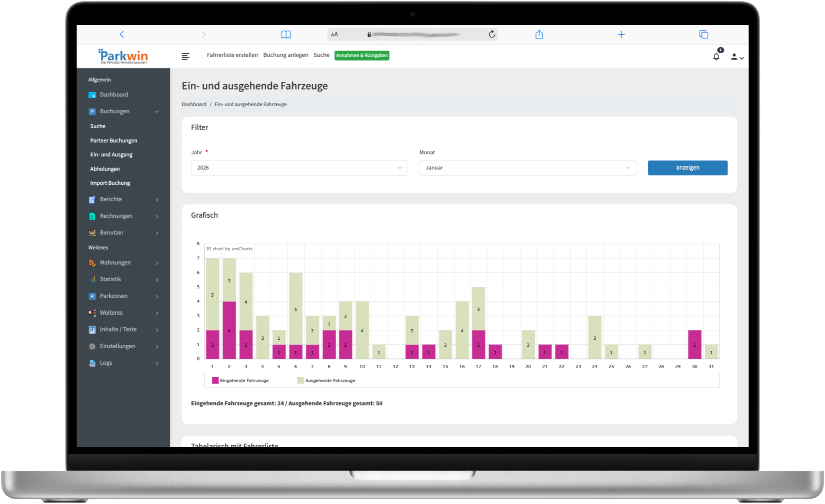Image resolution: width=825 pixels, height=504 pixels.
Task: Open the notification bell
Action: click(716, 56)
